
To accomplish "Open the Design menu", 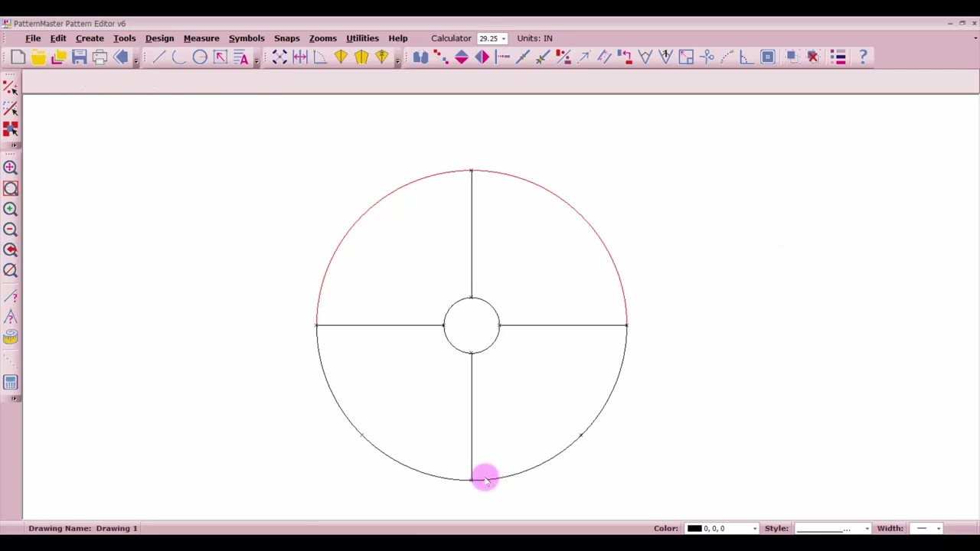I will [159, 38].
